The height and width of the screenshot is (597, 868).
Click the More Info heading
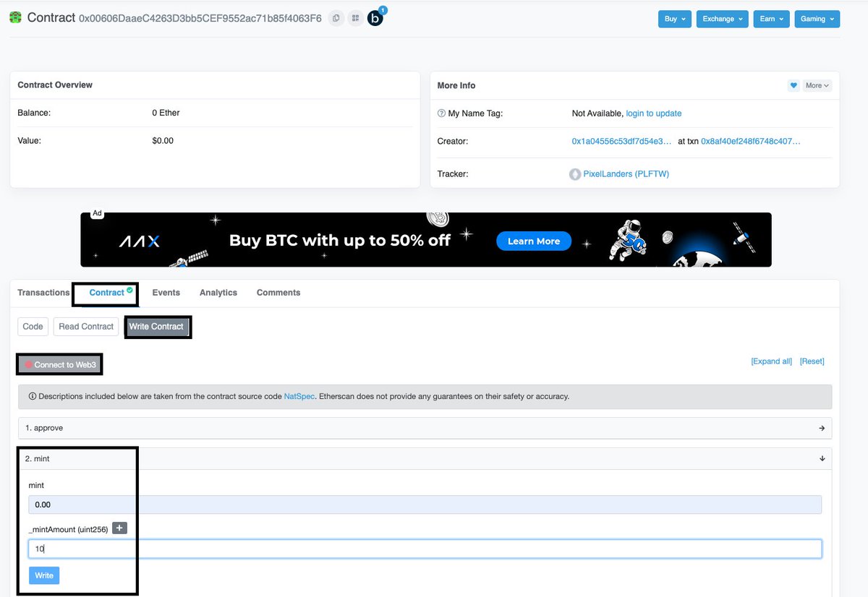pos(456,85)
